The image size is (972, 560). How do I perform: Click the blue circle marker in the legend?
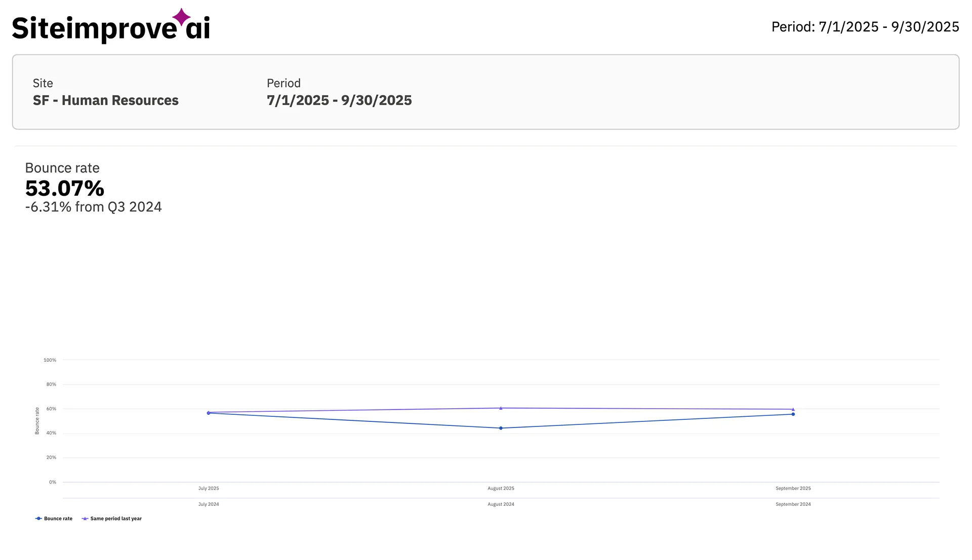tap(37, 518)
